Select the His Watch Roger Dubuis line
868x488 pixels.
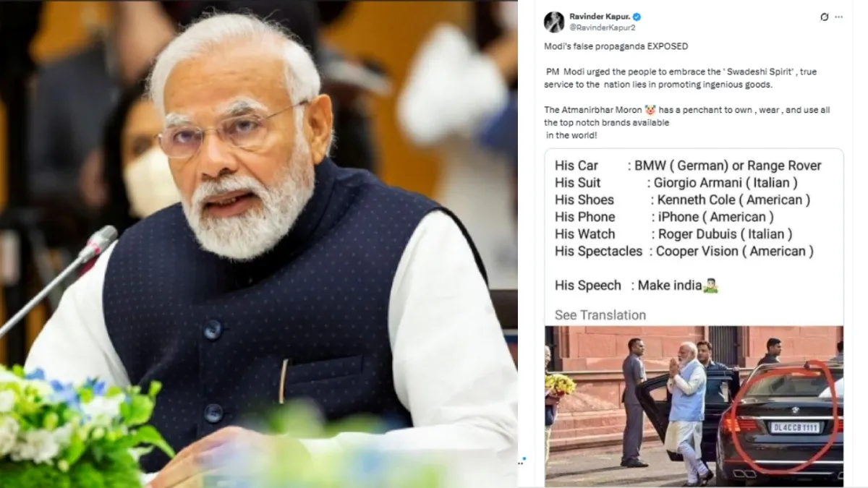[x=673, y=234]
